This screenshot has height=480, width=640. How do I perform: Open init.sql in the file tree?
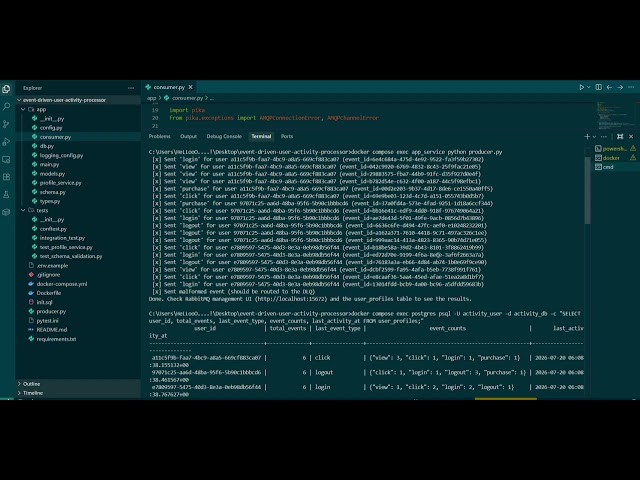click(x=44, y=302)
